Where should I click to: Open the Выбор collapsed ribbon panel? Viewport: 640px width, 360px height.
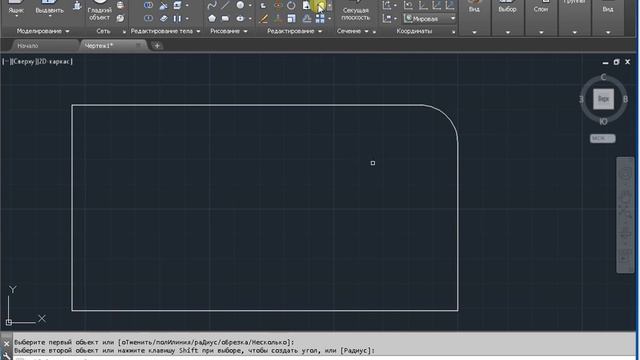pyautogui.click(x=507, y=17)
